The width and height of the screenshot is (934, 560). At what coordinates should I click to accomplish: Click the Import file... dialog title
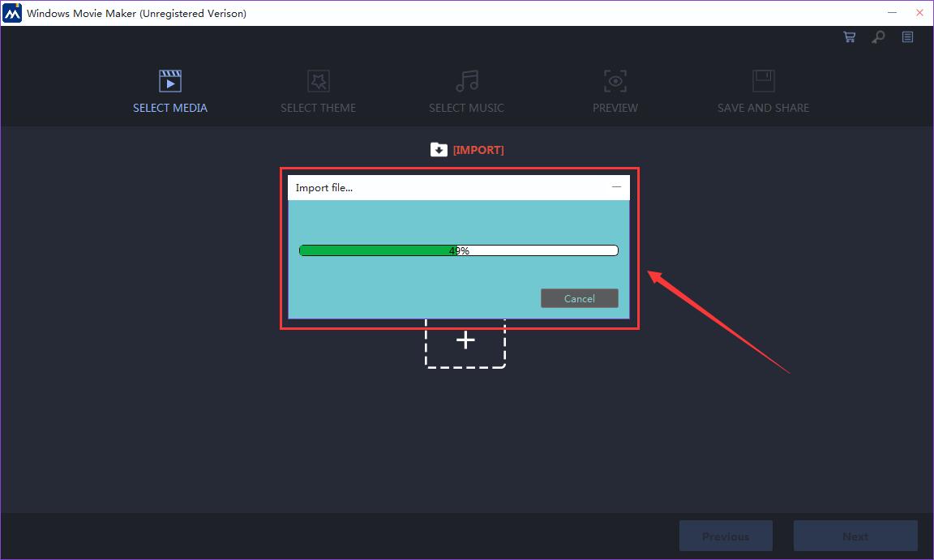point(324,187)
